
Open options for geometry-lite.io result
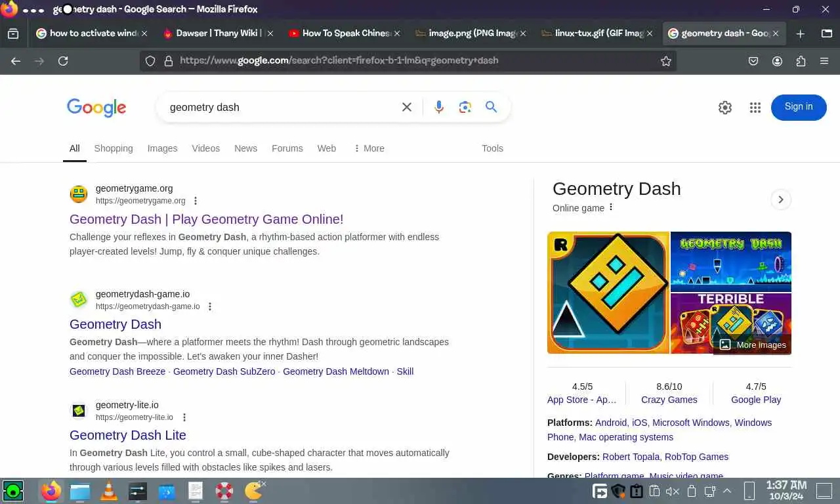184,417
